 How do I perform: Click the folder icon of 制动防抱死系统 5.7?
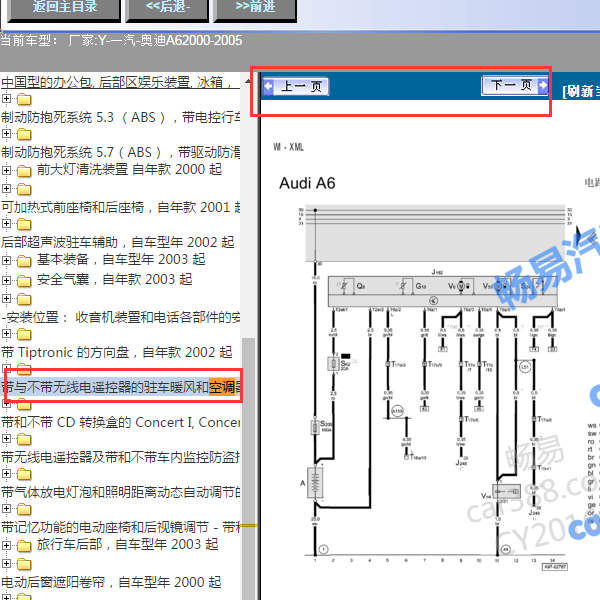pyautogui.click(x=24, y=134)
